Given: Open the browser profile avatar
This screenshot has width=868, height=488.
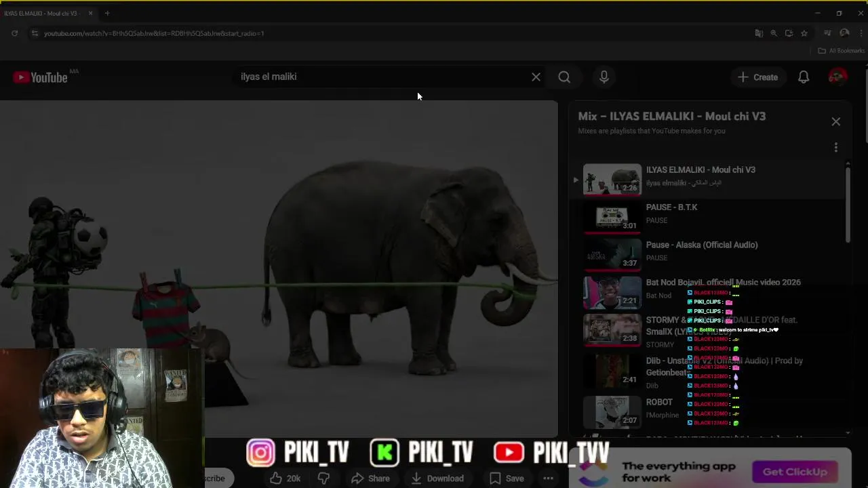Looking at the screenshot, I should click(844, 33).
